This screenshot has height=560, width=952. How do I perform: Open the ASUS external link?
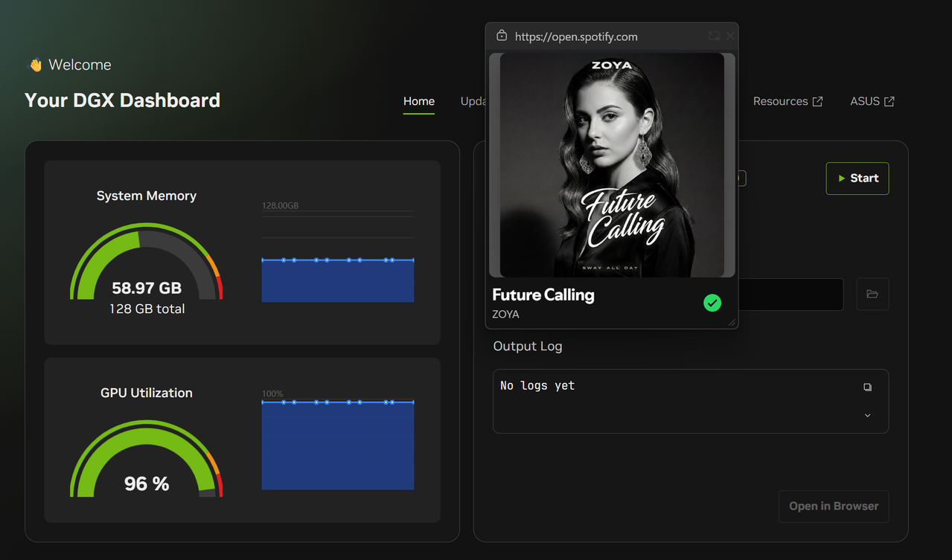(872, 101)
